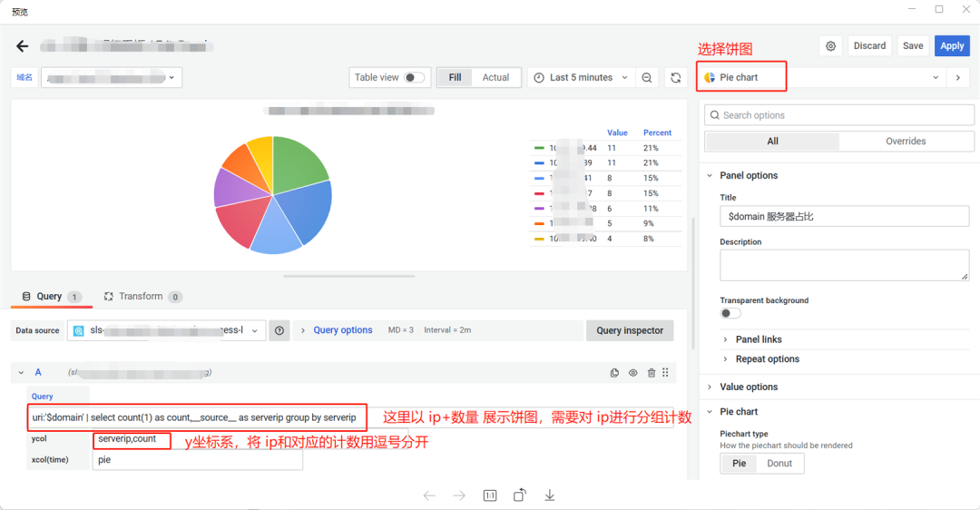
Task: Sort legend by Percent column header
Action: tap(657, 132)
